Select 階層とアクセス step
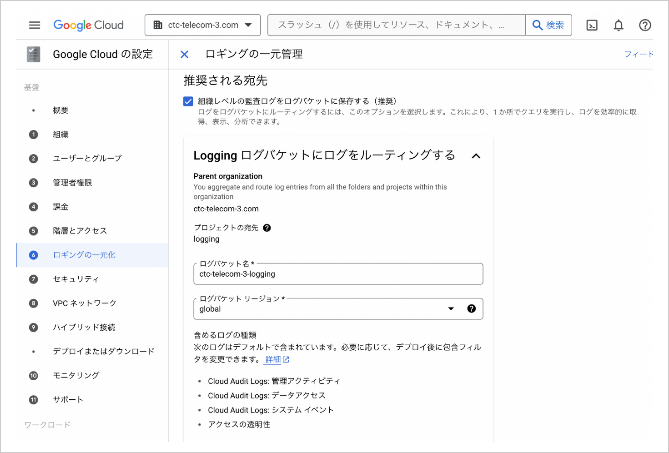 tap(92, 231)
